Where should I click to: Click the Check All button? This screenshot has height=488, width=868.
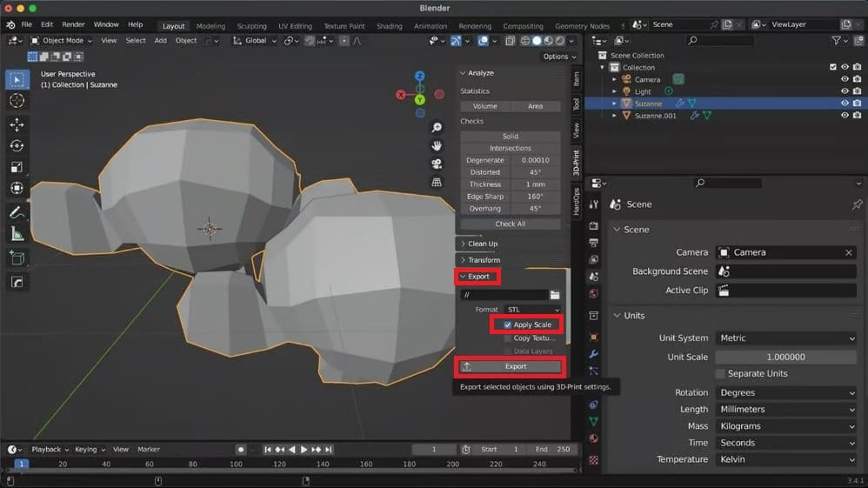pos(510,224)
